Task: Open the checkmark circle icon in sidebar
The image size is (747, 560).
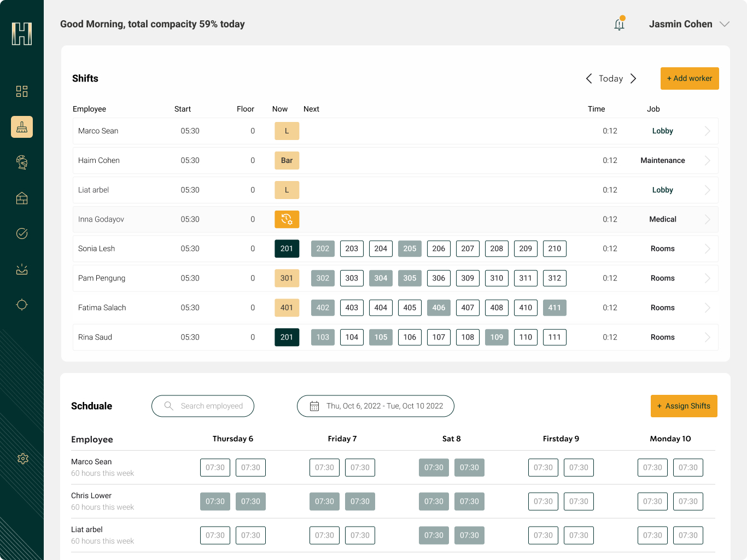Action: pyautogui.click(x=22, y=234)
